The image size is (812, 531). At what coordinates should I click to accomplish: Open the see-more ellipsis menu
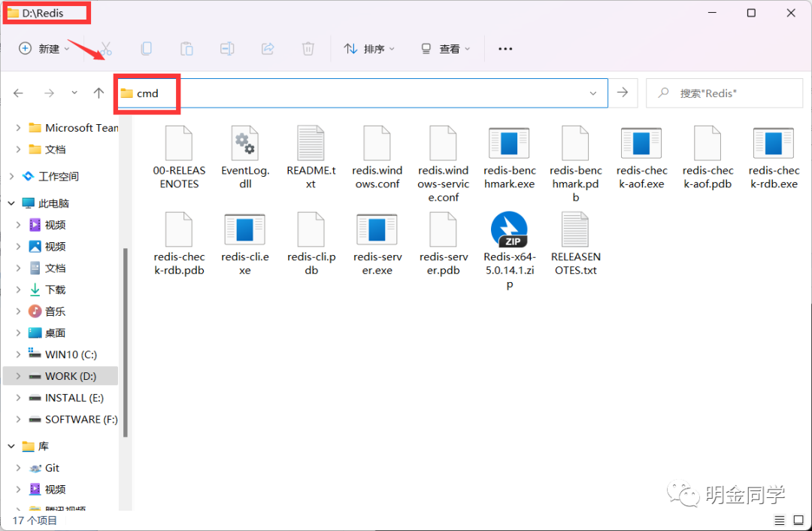[x=504, y=49]
